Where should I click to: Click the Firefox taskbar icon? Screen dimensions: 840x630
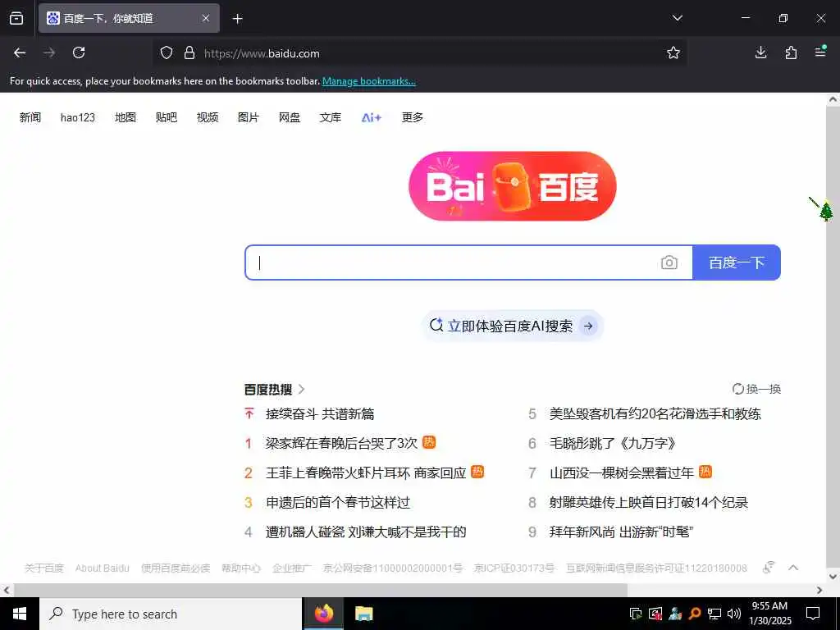point(324,614)
